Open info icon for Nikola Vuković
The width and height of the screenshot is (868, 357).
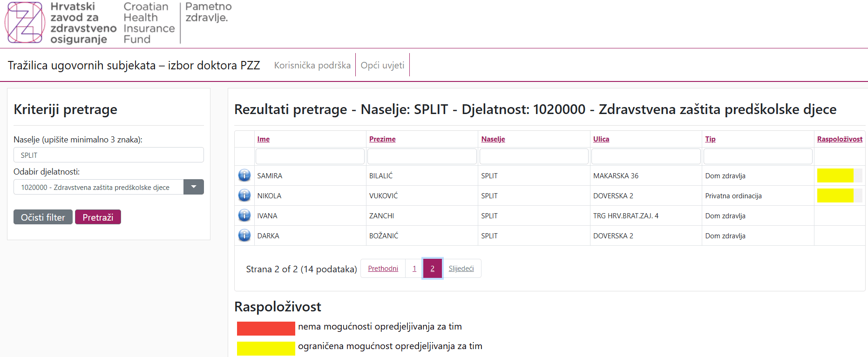point(244,195)
